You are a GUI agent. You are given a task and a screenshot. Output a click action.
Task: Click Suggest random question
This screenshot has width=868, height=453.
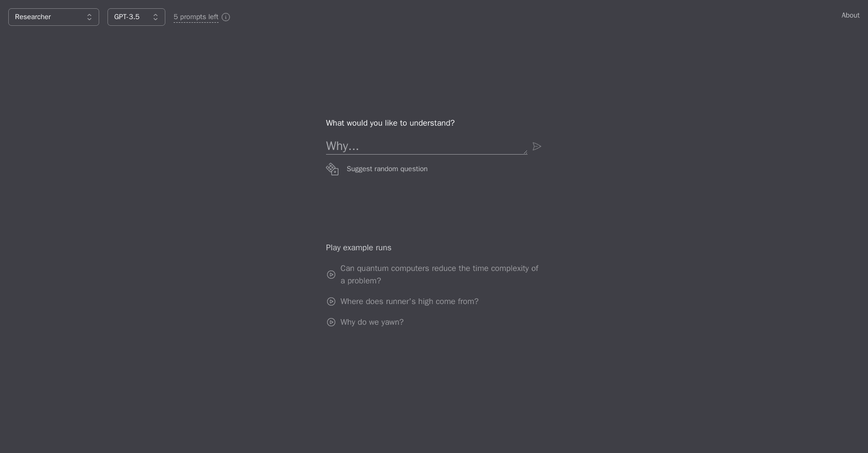[386, 169]
